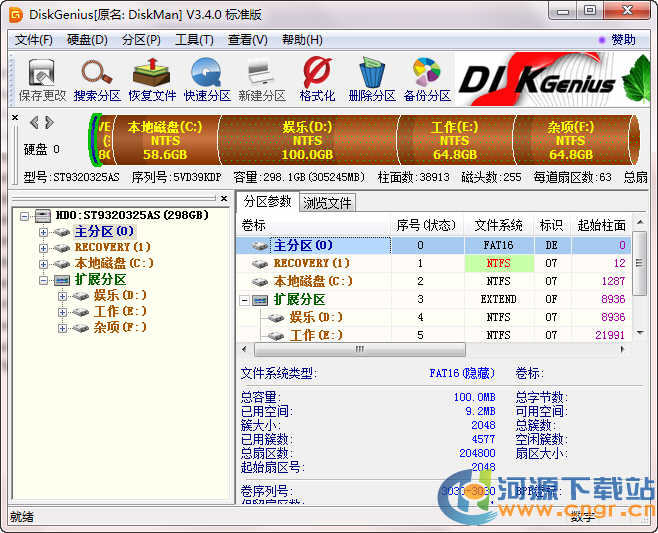Launch the 恢复文件 recover files tool

[x=152, y=80]
